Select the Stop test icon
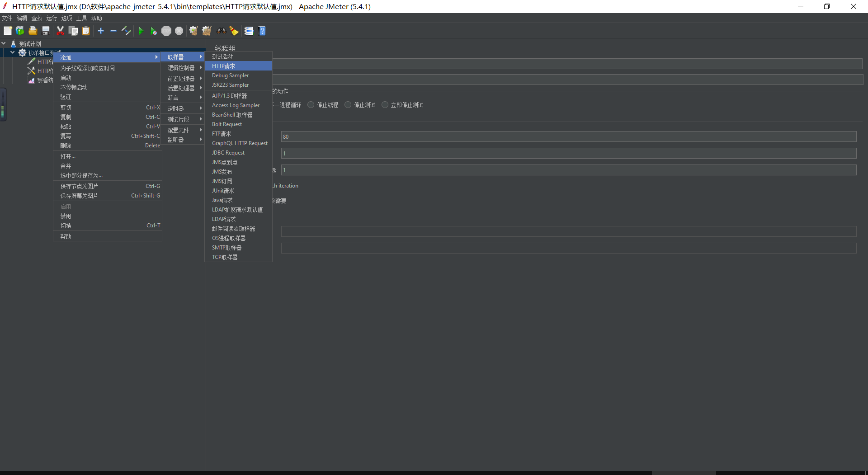Viewport: 868px width, 475px height. (166, 31)
